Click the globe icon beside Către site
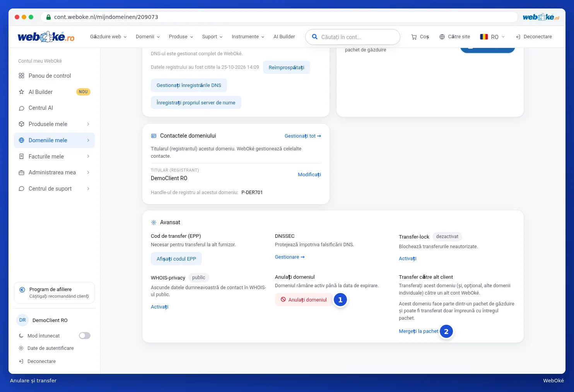Screen dimensions: 574x392 point(442,37)
